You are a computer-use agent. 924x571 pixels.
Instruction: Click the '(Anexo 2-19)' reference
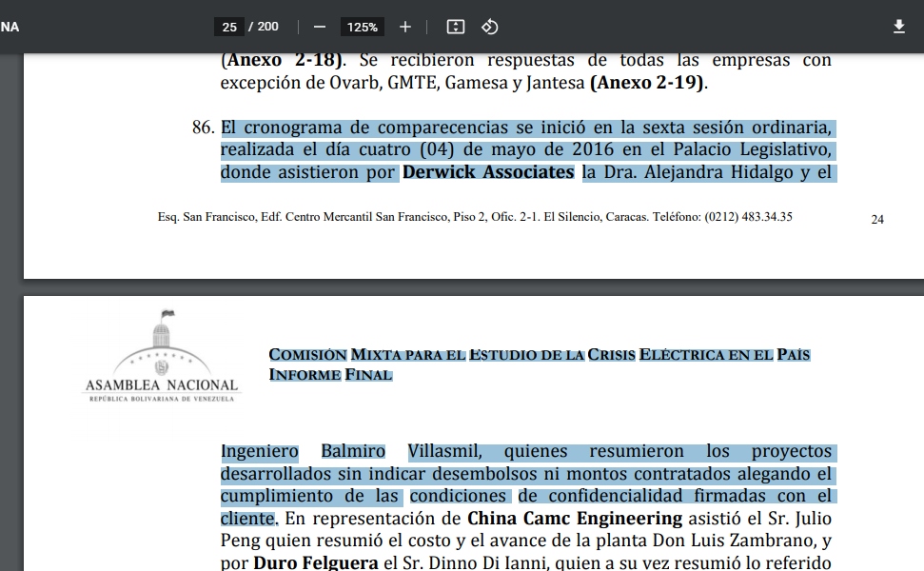tap(648, 83)
